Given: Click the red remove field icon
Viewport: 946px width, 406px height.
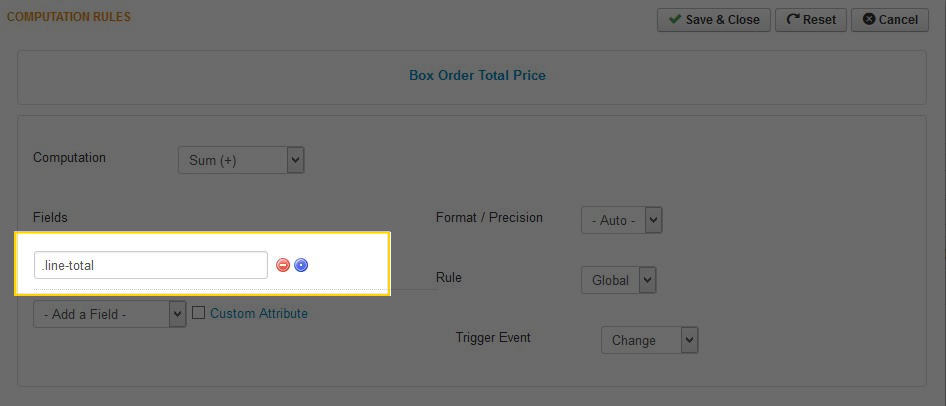Looking at the screenshot, I should pyautogui.click(x=283, y=265).
